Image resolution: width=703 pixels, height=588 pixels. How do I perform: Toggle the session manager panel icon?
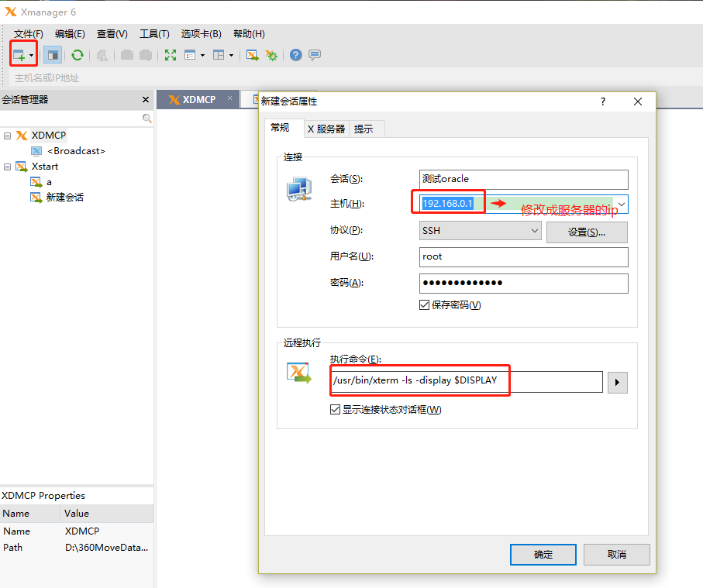(x=53, y=55)
